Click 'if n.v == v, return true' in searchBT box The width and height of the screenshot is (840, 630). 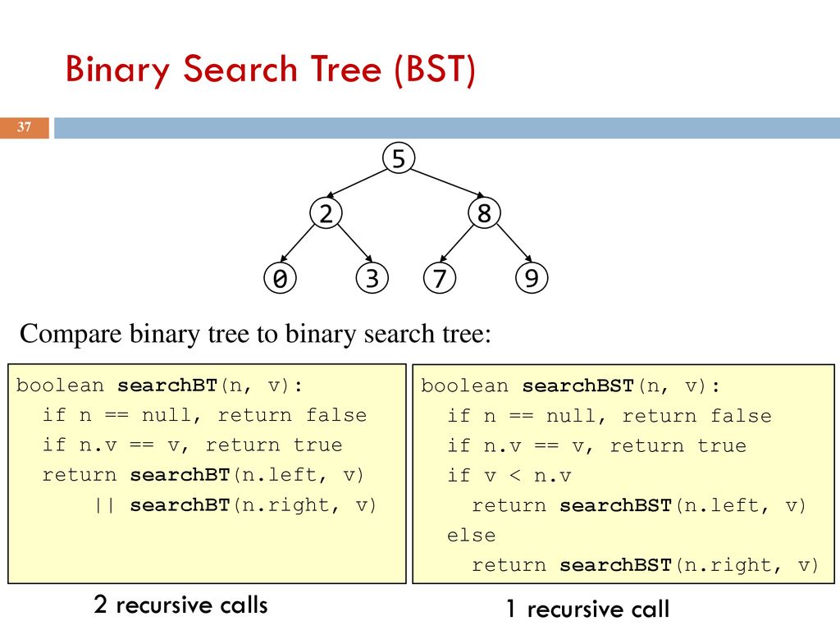tap(192, 445)
